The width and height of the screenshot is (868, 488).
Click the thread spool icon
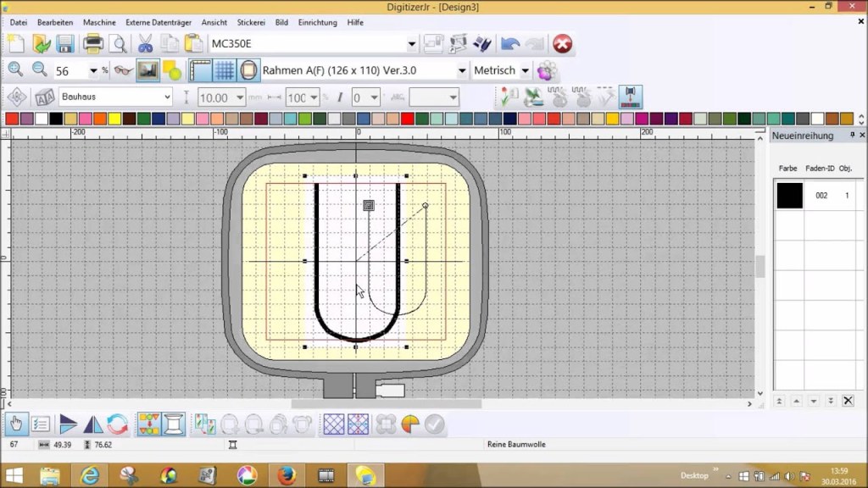(174, 424)
